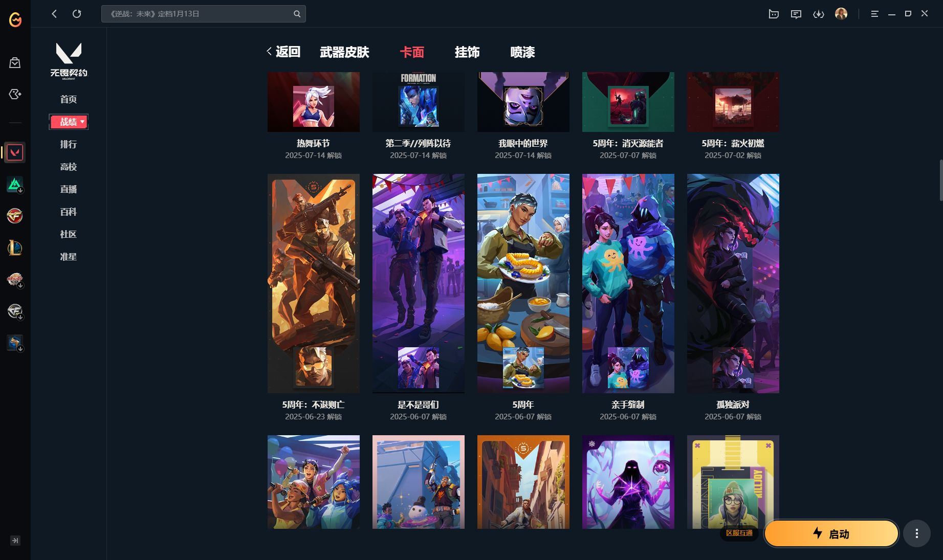Open 排行 in the left navigation
943x560 pixels.
coord(68,144)
